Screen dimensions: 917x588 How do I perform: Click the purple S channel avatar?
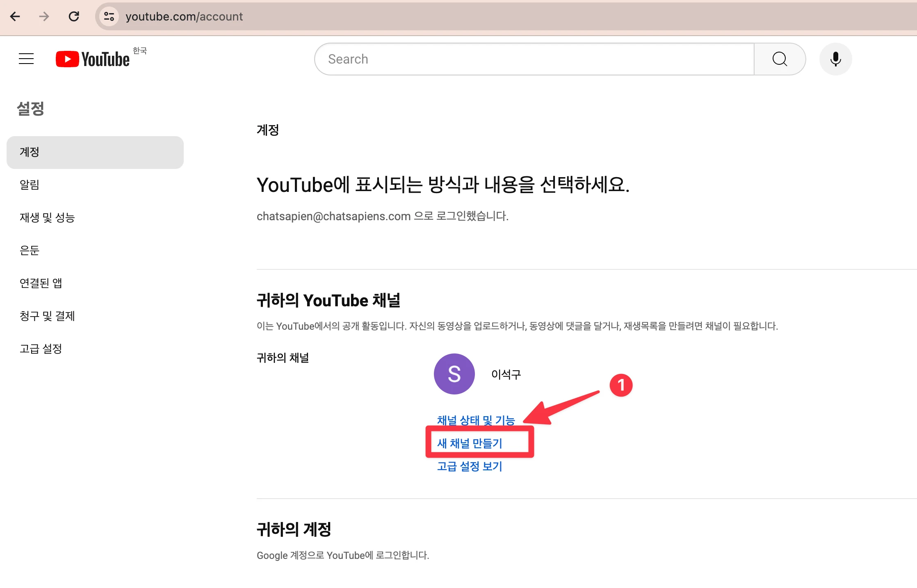click(x=454, y=374)
